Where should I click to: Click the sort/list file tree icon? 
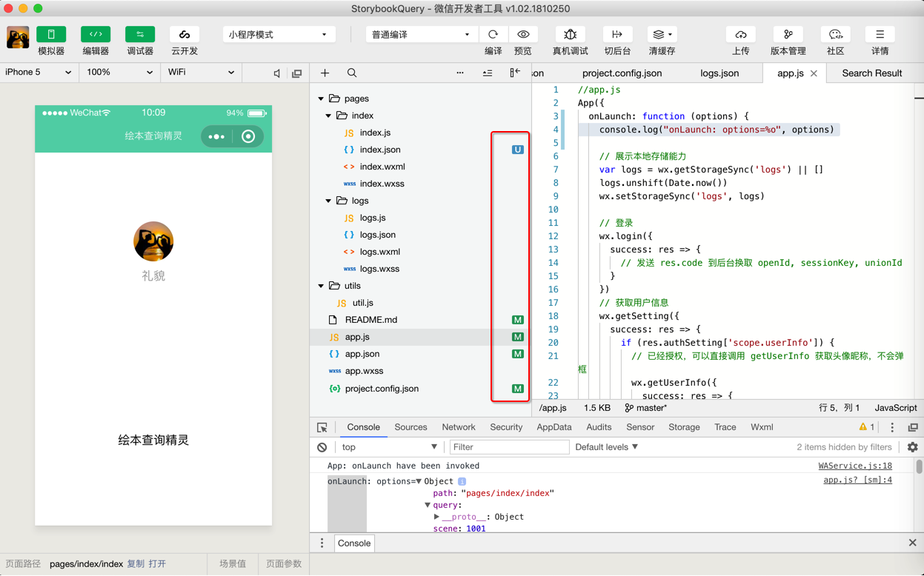click(x=488, y=73)
